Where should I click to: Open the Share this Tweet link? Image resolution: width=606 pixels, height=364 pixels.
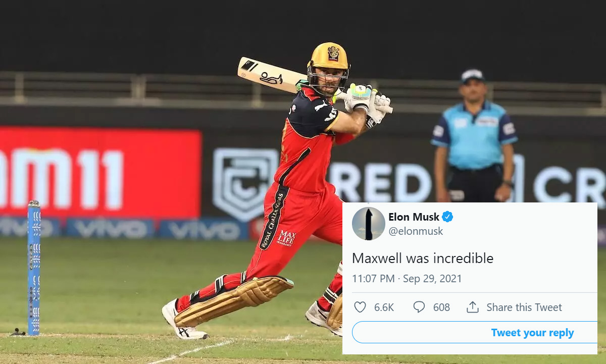tap(524, 307)
